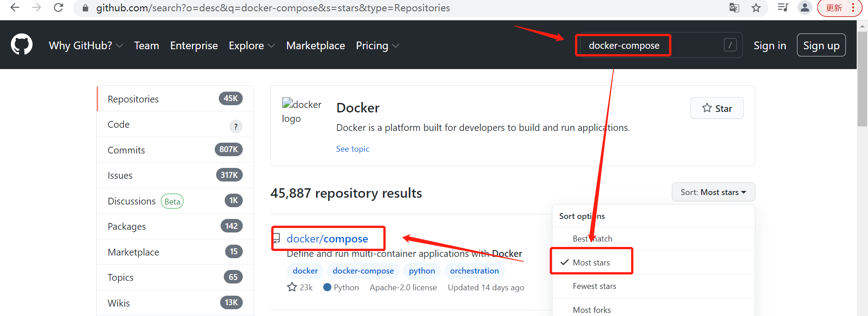The image size is (868, 316).
Task: Click the slash shortcut icon in search box
Action: (730, 45)
